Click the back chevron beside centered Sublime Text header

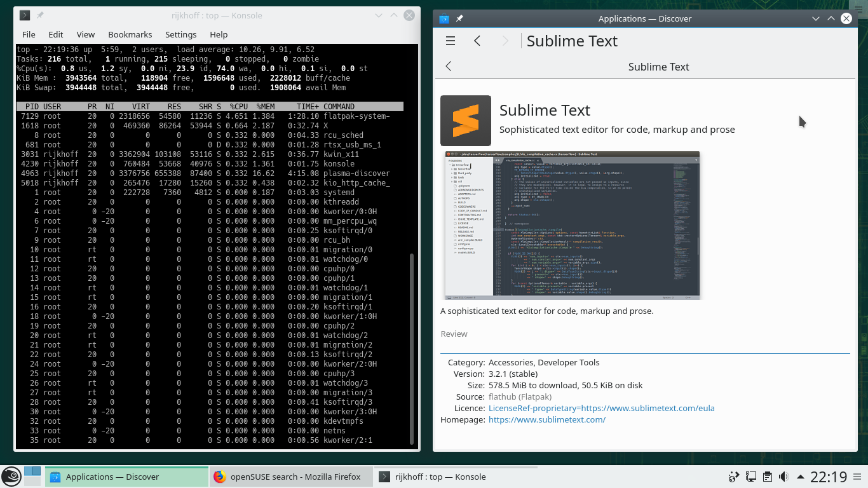[x=449, y=67]
